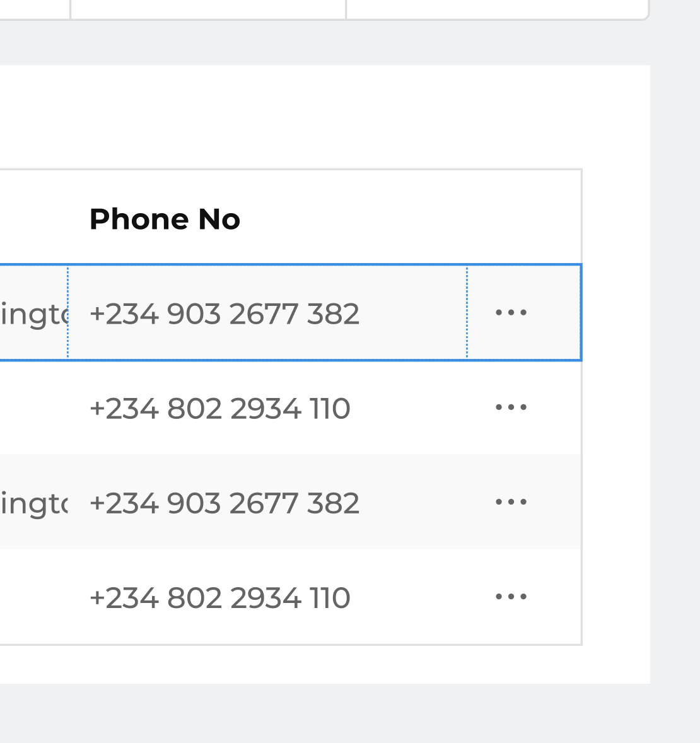700x743 pixels.
Task: Open ellipsis menu in the last table row
Action: click(x=511, y=597)
